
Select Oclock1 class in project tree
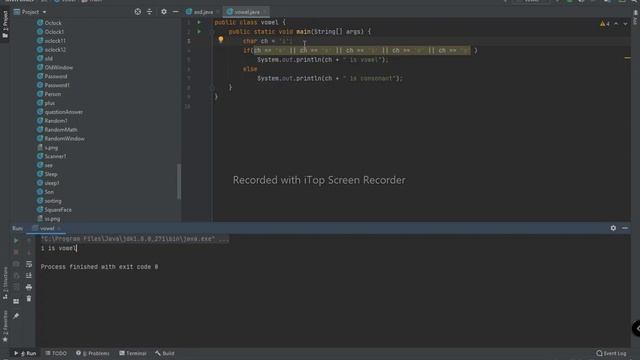pyautogui.click(x=50, y=32)
